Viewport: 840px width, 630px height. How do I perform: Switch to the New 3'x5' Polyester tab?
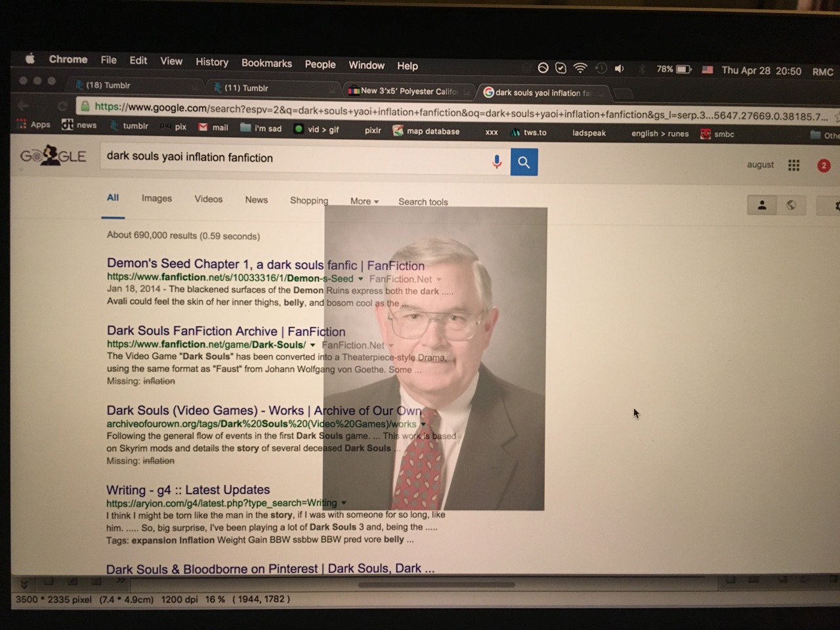point(408,91)
